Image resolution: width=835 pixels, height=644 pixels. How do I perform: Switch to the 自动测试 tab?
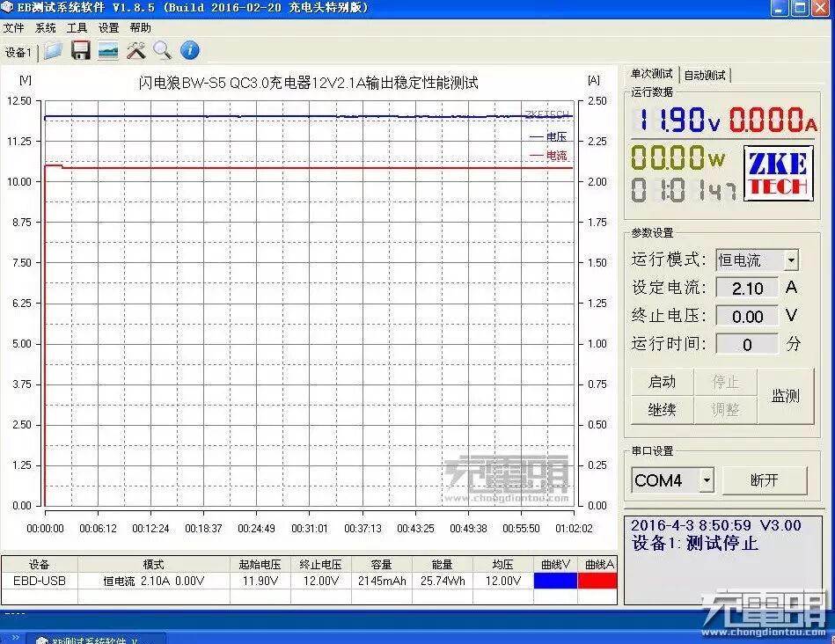(x=705, y=75)
